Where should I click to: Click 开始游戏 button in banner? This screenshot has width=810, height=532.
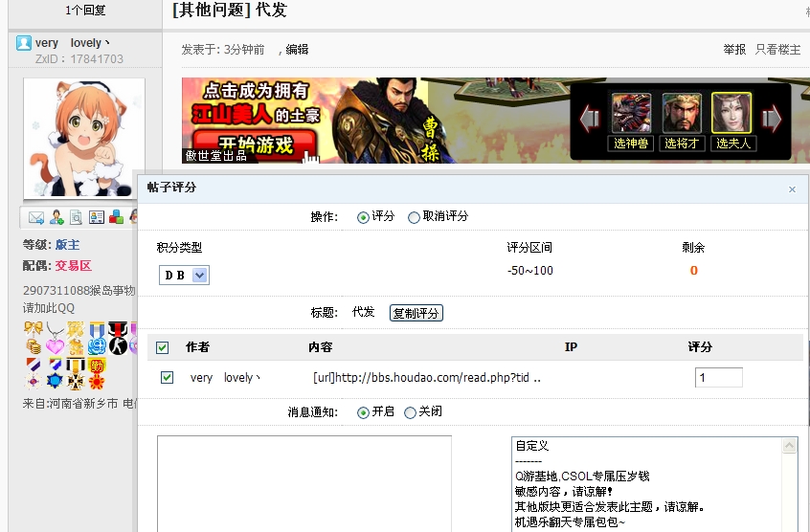[256, 144]
